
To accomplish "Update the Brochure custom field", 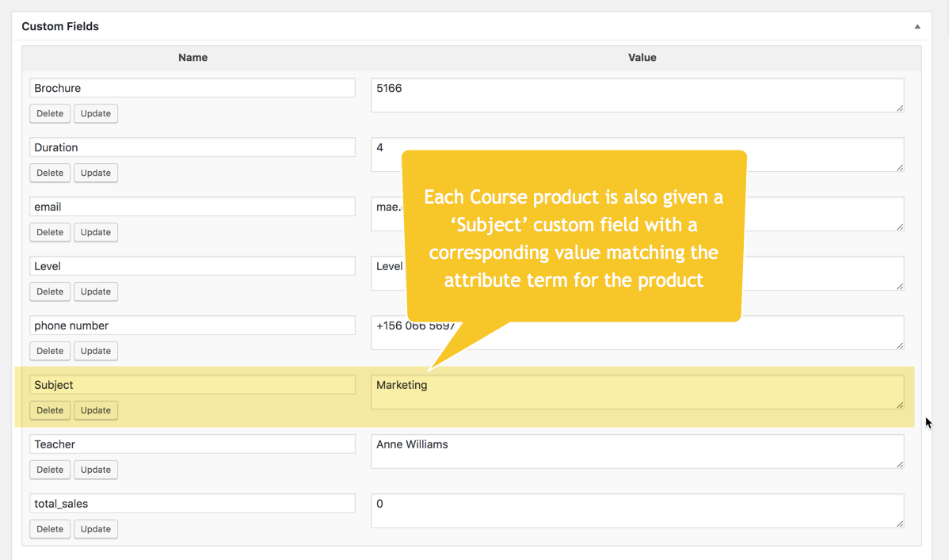I will 96,113.
